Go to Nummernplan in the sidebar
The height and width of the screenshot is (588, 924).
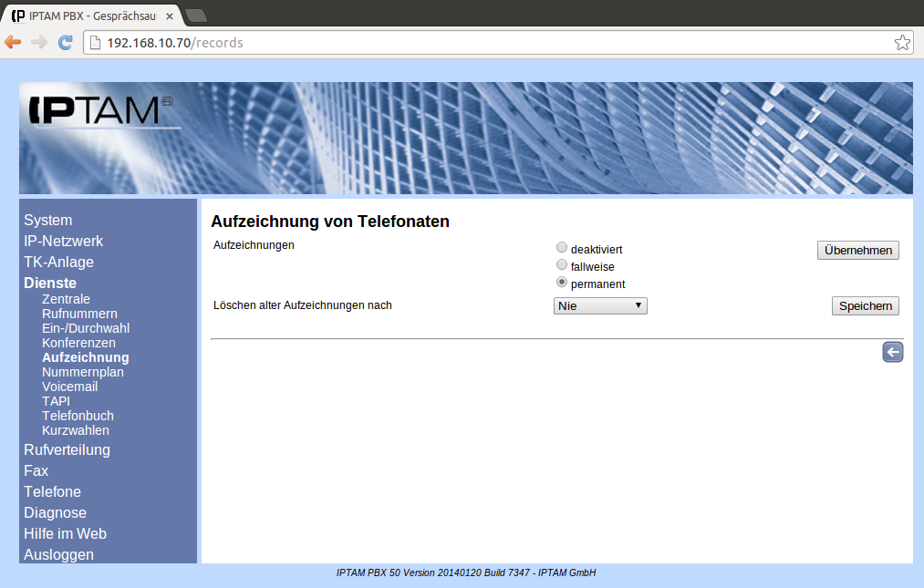tap(82, 372)
